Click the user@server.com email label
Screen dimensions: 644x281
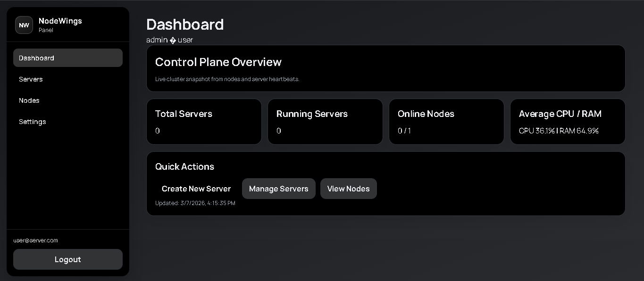35,240
